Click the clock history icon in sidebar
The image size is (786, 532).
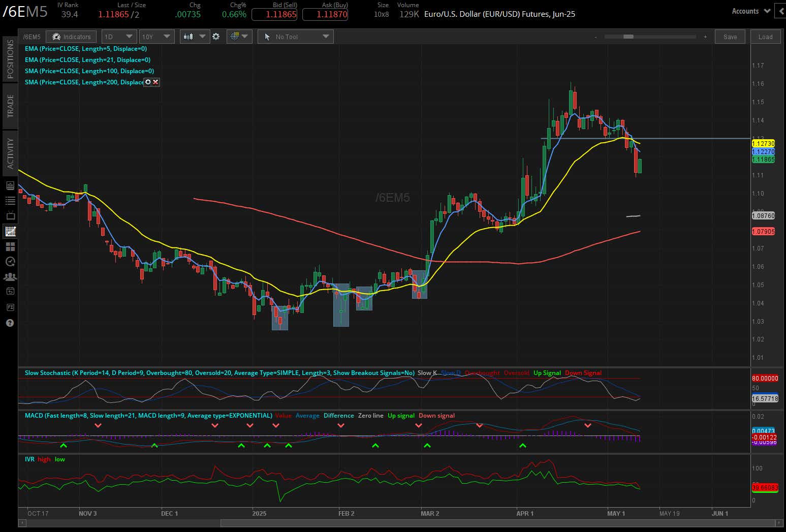click(x=10, y=261)
